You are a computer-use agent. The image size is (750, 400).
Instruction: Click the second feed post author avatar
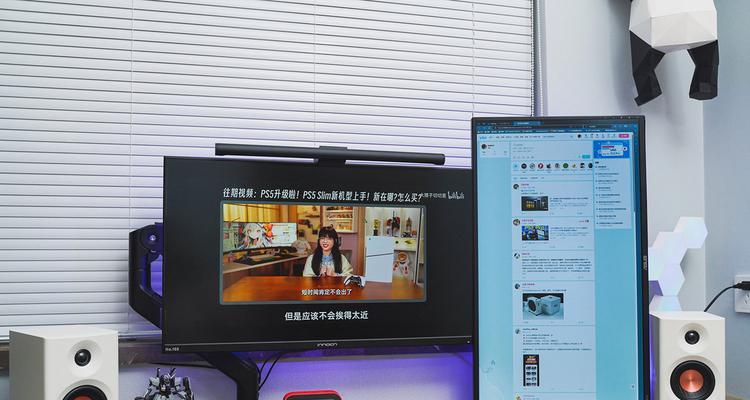point(517,222)
